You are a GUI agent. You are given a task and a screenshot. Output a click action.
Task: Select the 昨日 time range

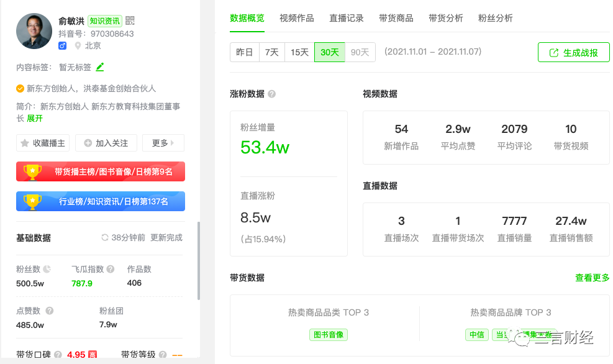pos(245,52)
